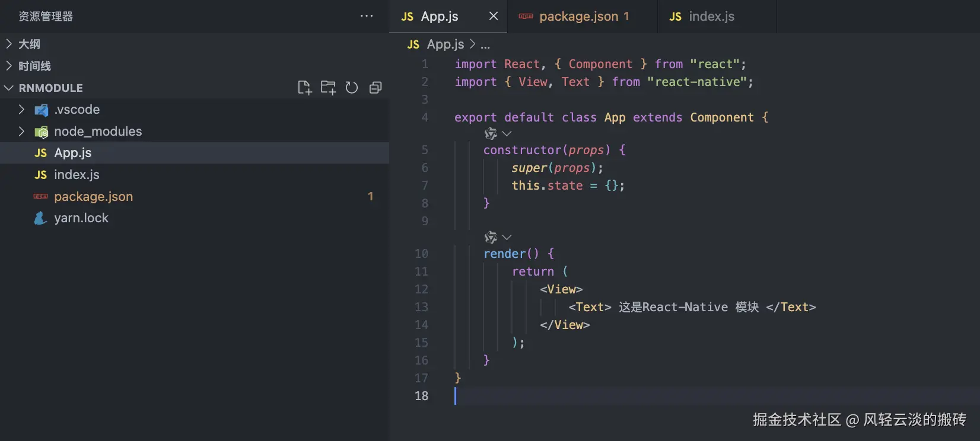Click the "react-native" string on line 2
This screenshot has width=980, height=441.
pyautogui.click(x=696, y=82)
